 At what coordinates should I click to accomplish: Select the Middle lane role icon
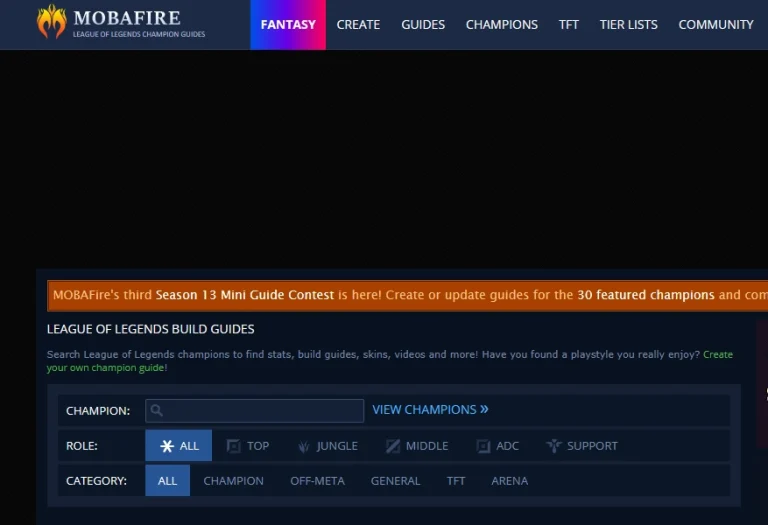point(393,446)
